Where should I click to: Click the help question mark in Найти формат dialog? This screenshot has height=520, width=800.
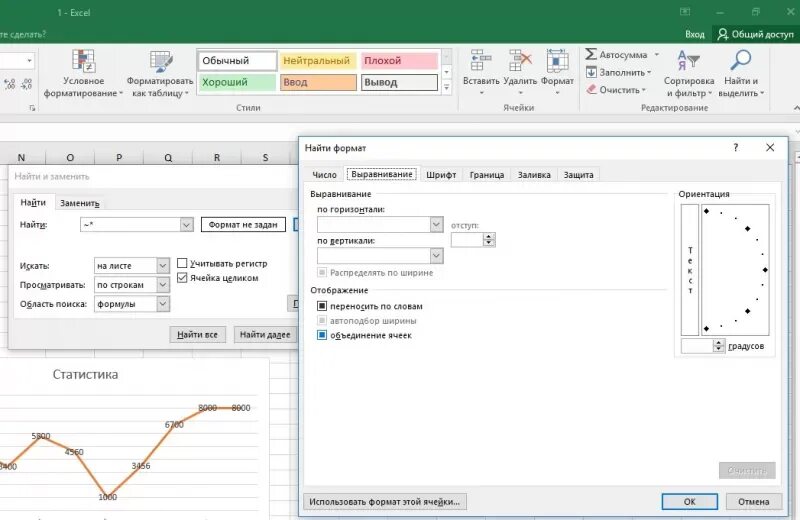click(735, 147)
